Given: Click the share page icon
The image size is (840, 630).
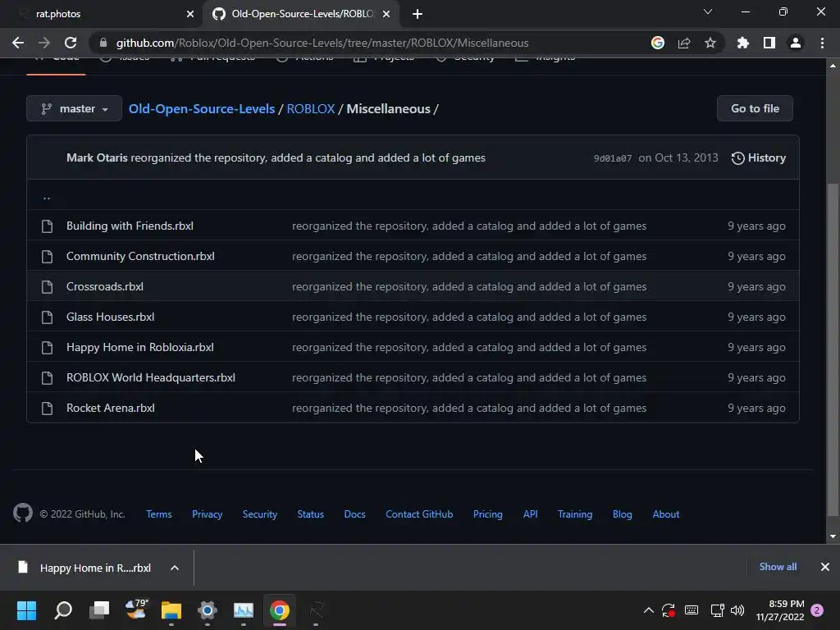Looking at the screenshot, I should [684, 43].
